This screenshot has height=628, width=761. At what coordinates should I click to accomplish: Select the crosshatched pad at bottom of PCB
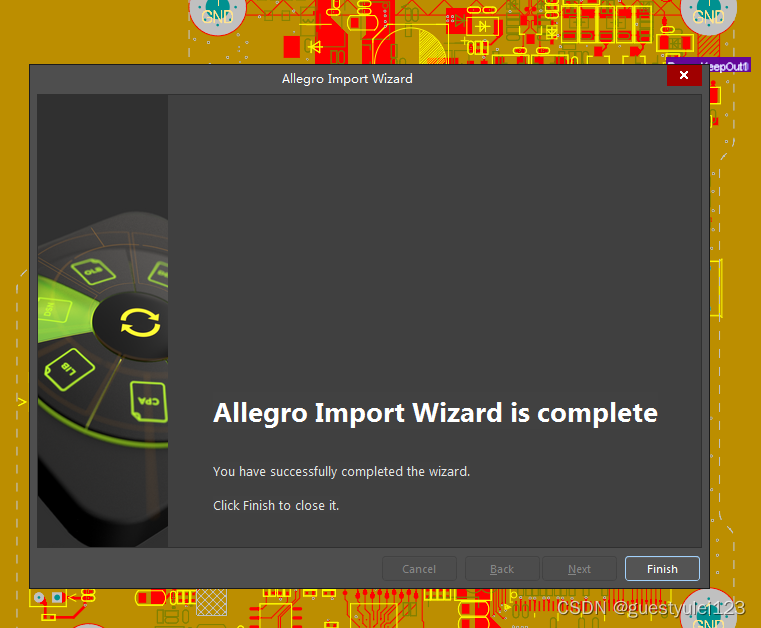tap(212, 602)
